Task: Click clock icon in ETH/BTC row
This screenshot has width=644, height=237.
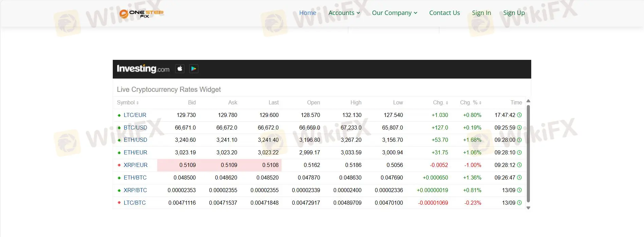Action: click(x=519, y=178)
